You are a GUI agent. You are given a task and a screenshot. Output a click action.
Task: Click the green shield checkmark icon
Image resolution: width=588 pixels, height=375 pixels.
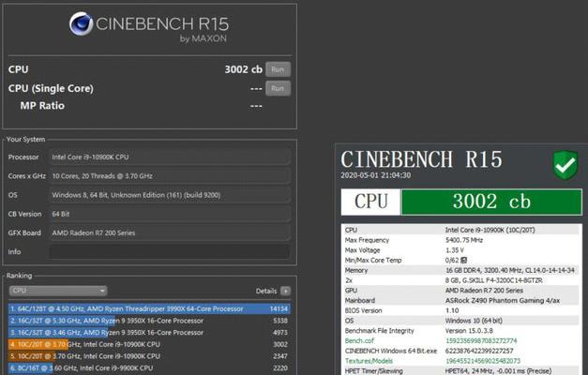click(565, 165)
